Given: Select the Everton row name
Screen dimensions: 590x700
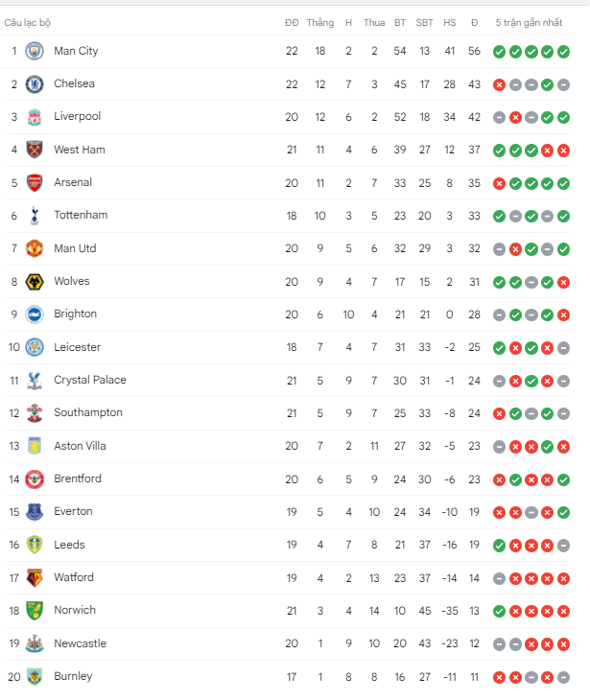Looking at the screenshot, I should point(73,511).
